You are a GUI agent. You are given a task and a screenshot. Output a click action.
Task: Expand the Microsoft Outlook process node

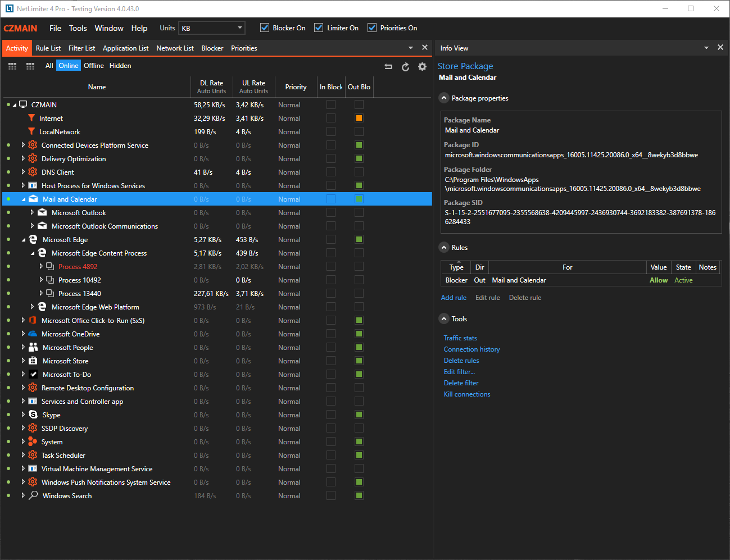point(31,212)
